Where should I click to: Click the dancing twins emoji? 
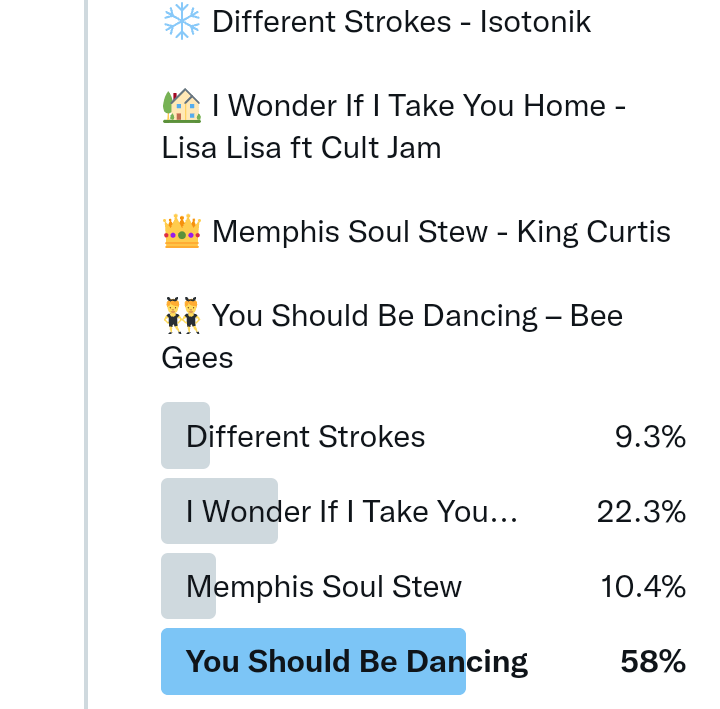click(181, 315)
